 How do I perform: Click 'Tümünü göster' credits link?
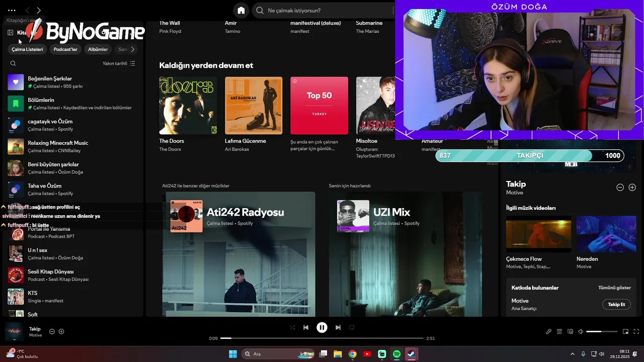pyautogui.click(x=614, y=288)
